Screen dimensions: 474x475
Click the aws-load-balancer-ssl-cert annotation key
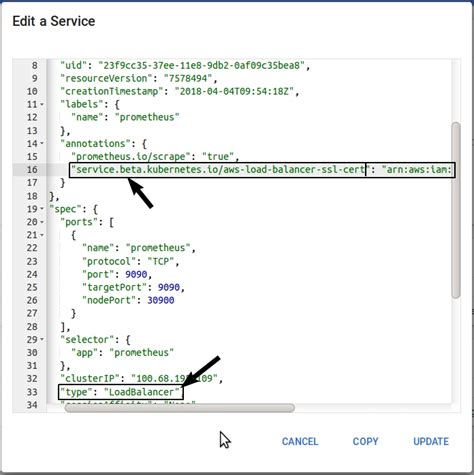219,170
